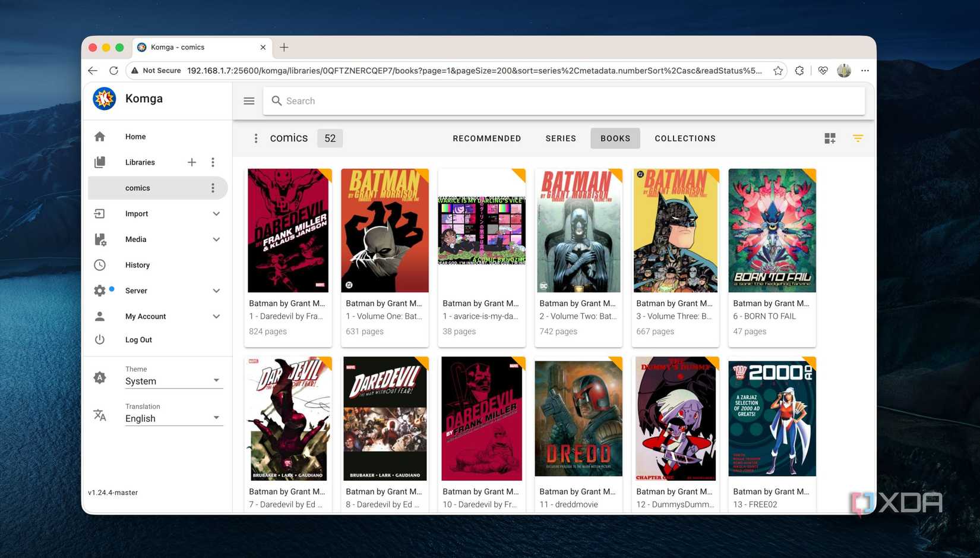The height and width of the screenshot is (558, 980).
Task: Click the Libraries stack icon
Action: (x=100, y=162)
